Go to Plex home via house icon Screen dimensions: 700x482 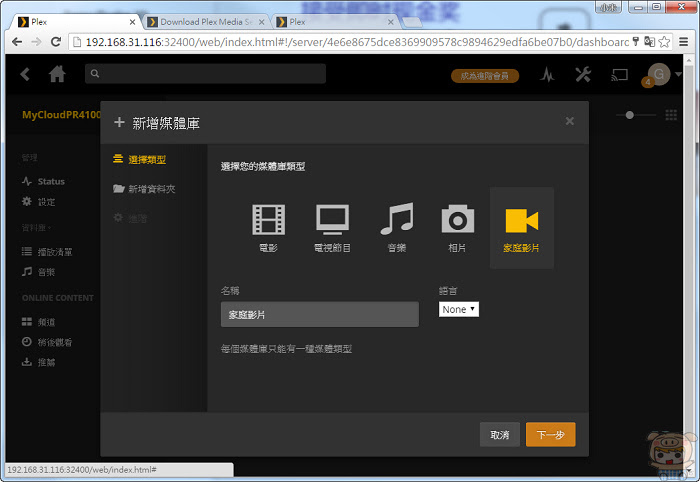tap(57, 74)
